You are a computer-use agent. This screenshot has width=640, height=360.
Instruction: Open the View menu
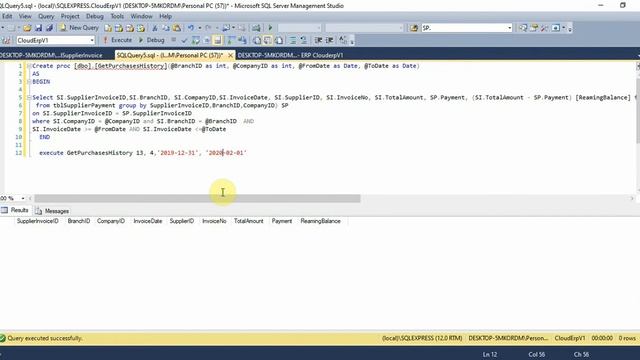25,16
